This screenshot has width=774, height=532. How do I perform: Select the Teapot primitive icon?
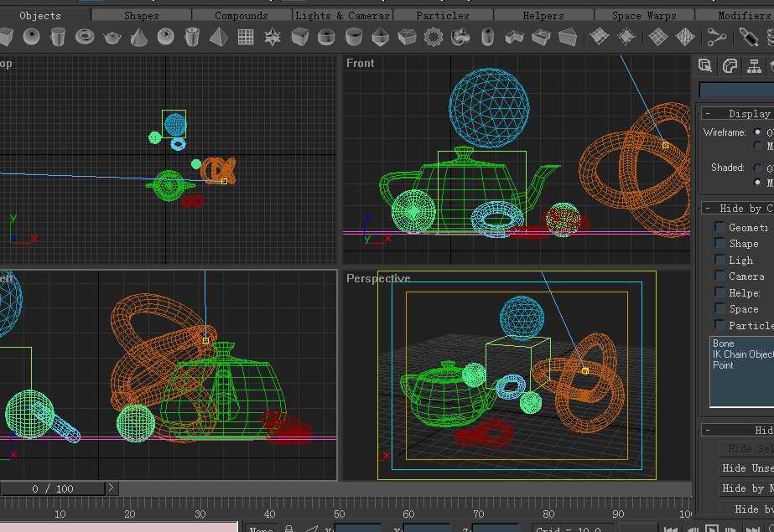click(x=112, y=37)
